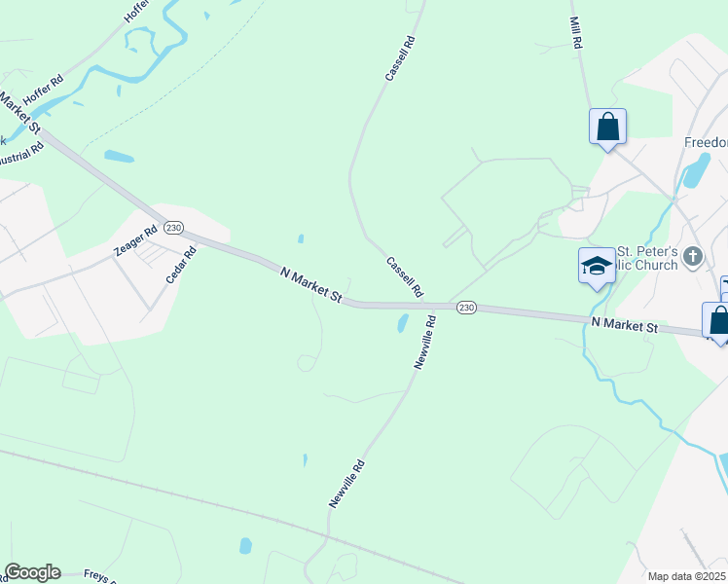
Task: Click the small pond beside Newville Rd intersection
Action: tap(403, 323)
